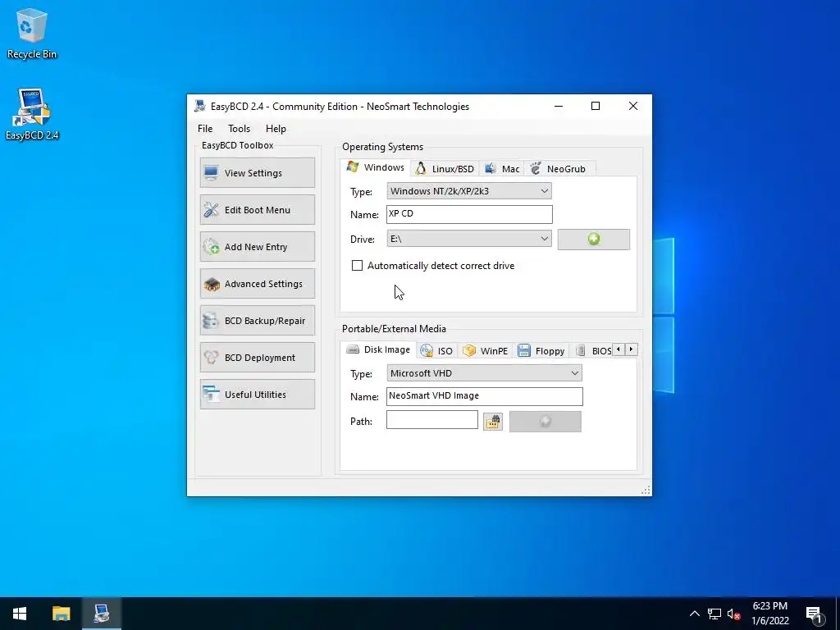The height and width of the screenshot is (630, 840).
Task: Switch to the Windows tab
Action: click(x=376, y=167)
